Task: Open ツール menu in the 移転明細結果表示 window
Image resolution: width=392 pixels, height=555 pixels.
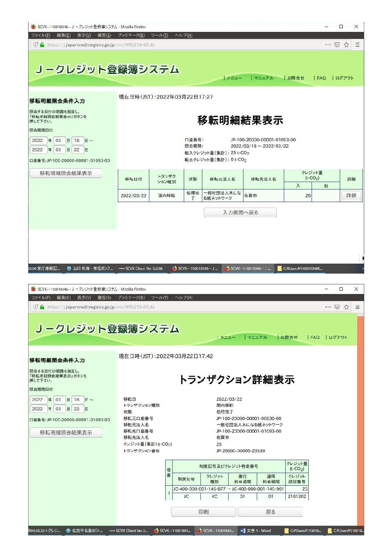Action: coord(159,35)
